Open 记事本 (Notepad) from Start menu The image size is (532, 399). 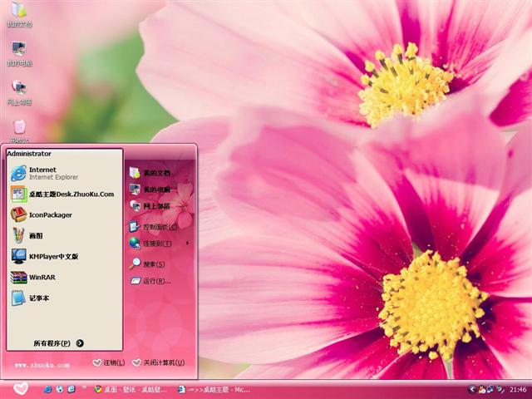[38, 298]
